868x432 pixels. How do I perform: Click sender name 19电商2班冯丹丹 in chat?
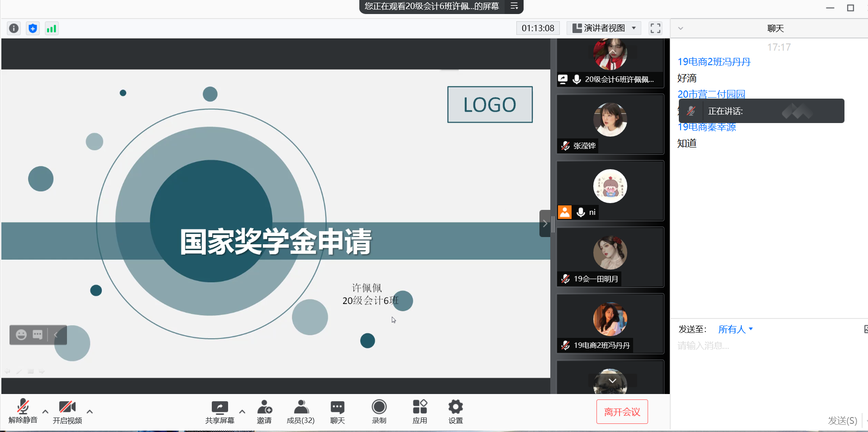coord(714,62)
